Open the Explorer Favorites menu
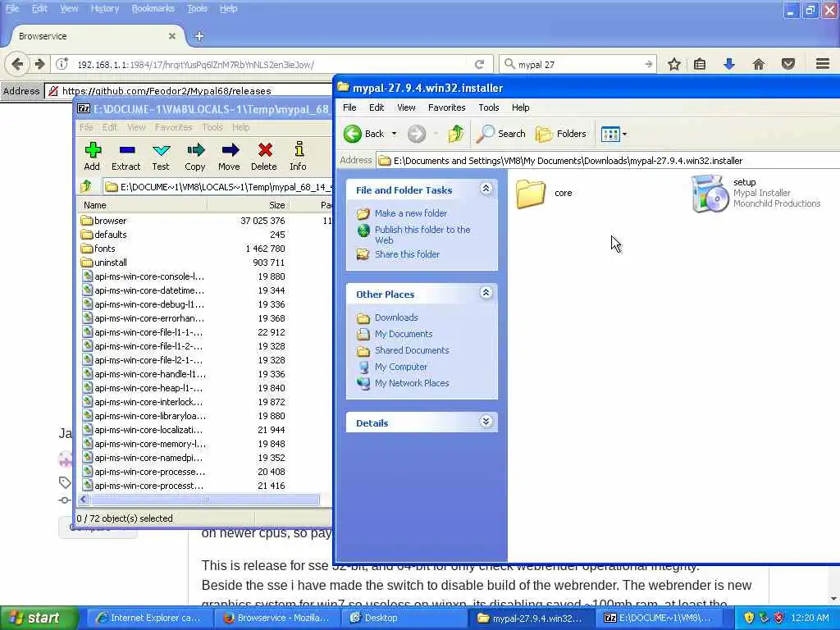 point(447,107)
